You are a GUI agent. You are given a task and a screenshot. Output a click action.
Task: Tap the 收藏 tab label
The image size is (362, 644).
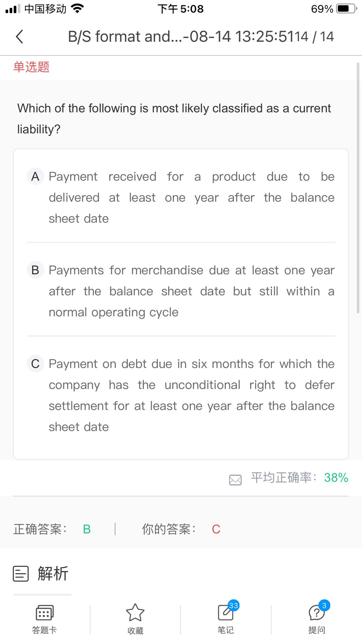click(135, 631)
